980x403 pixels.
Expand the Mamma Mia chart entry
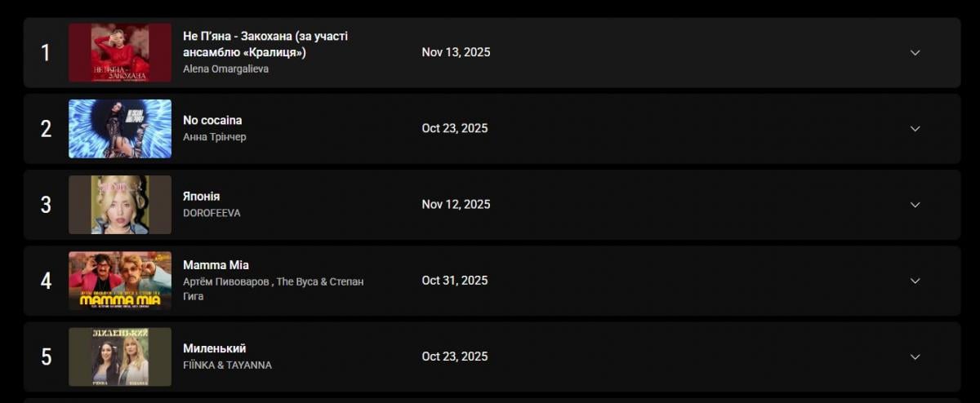tap(915, 281)
